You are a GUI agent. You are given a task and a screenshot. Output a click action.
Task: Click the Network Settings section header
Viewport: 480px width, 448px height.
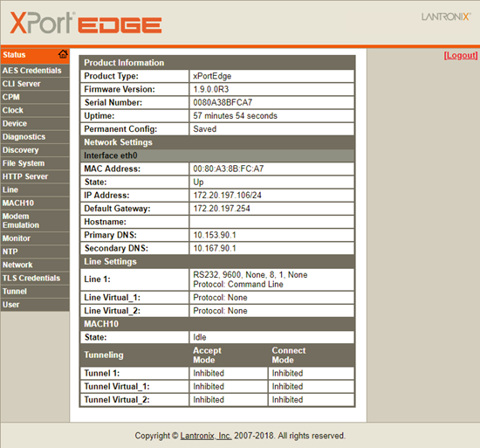[217, 142]
